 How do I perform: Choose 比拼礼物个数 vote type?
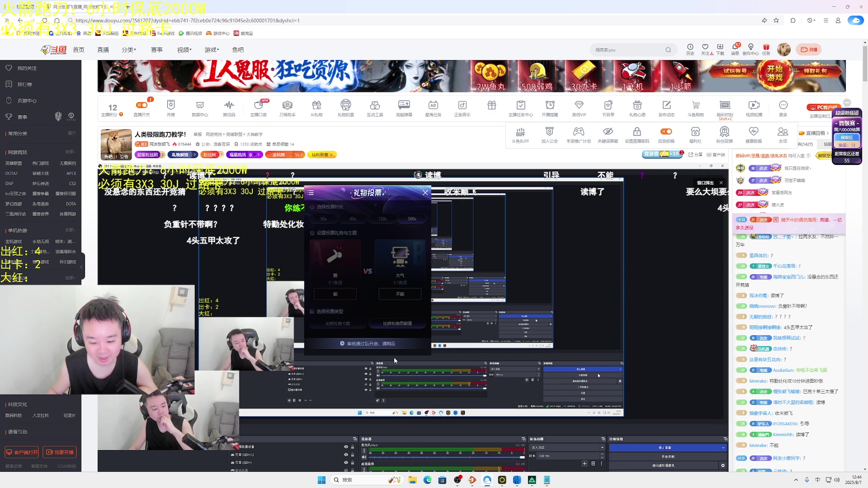tap(338, 324)
